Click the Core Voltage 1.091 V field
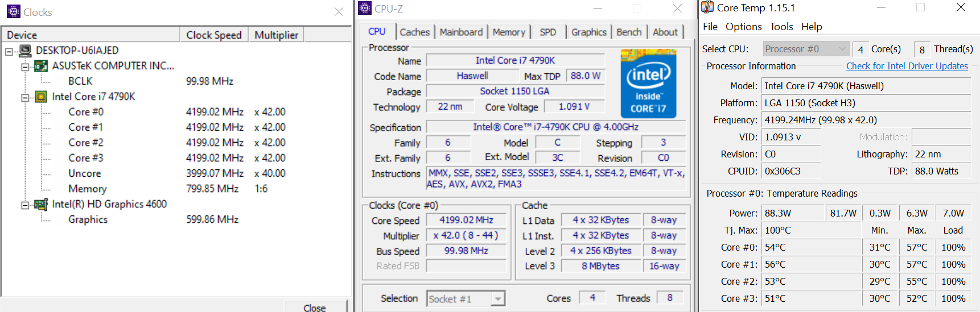 [574, 106]
